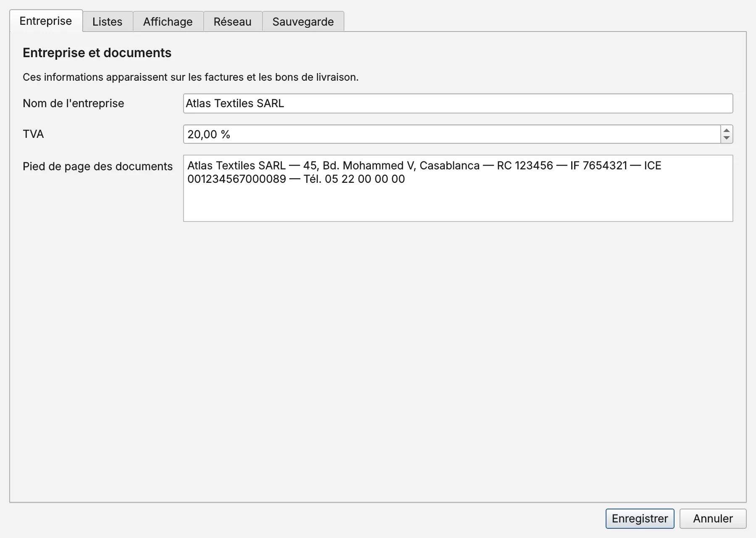
Task: Click the 'TVA' label
Action: [33, 134]
